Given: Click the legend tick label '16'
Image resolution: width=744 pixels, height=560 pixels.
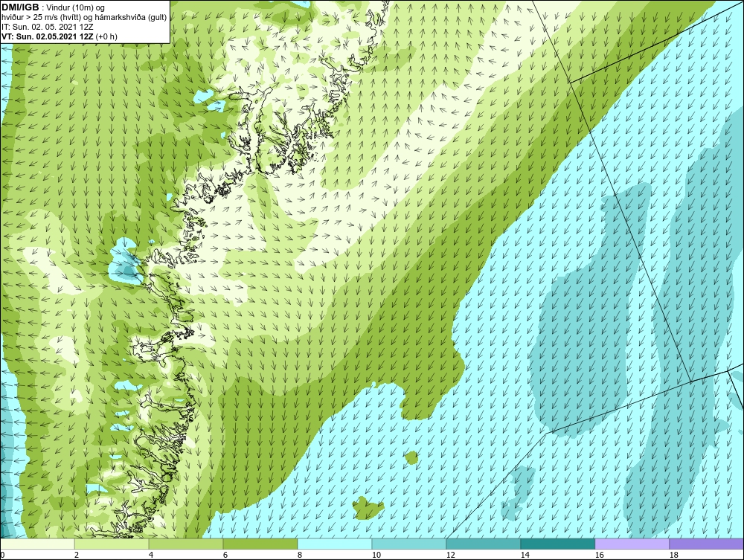Looking at the screenshot, I should pyautogui.click(x=599, y=555).
